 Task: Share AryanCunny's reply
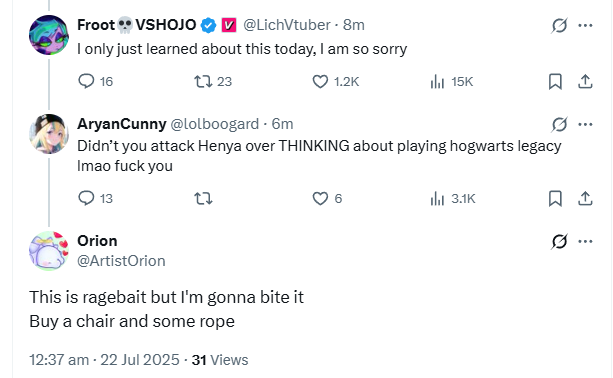coord(585,198)
